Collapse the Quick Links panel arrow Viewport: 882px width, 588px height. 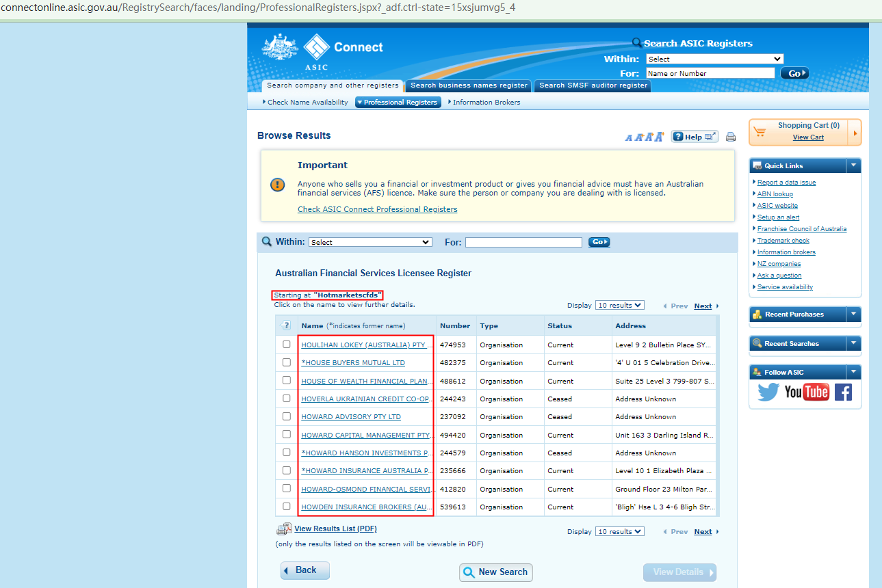click(853, 165)
